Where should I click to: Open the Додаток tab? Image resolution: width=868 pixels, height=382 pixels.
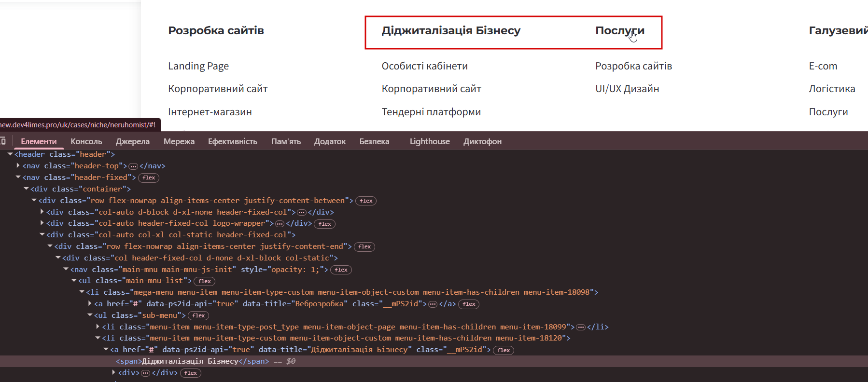330,142
